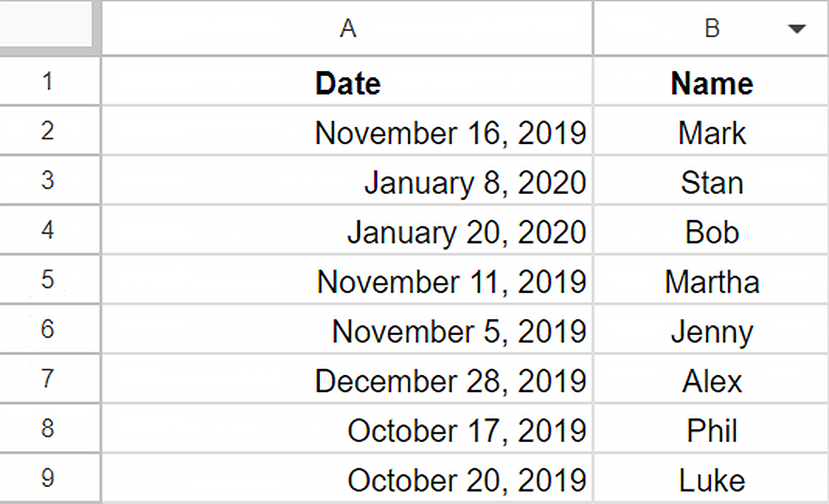The width and height of the screenshot is (829, 504).
Task: Select the column A header
Action: coord(347,28)
